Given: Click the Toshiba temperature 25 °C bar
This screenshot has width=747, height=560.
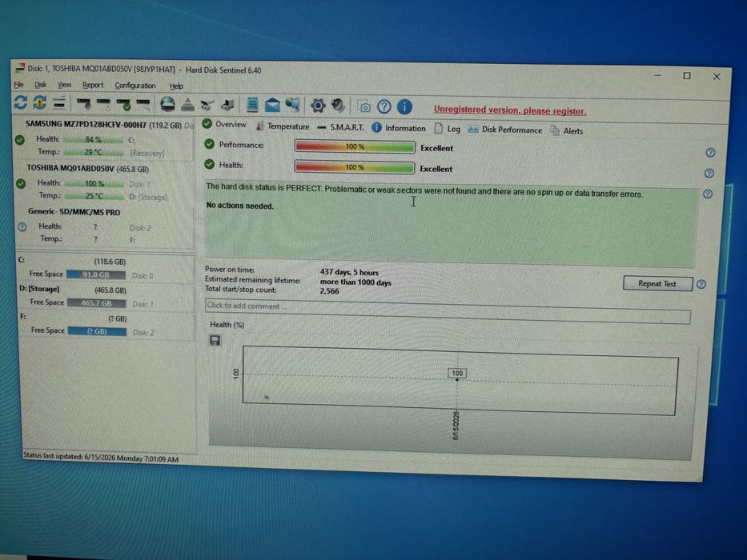Looking at the screenshot, I should pyautogui.click(x=94, y=196).
